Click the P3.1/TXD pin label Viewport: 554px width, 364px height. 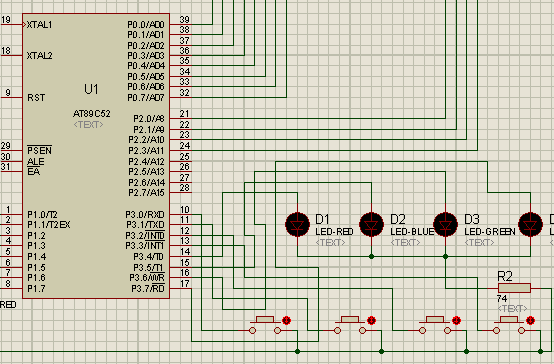tap(145, 225)
